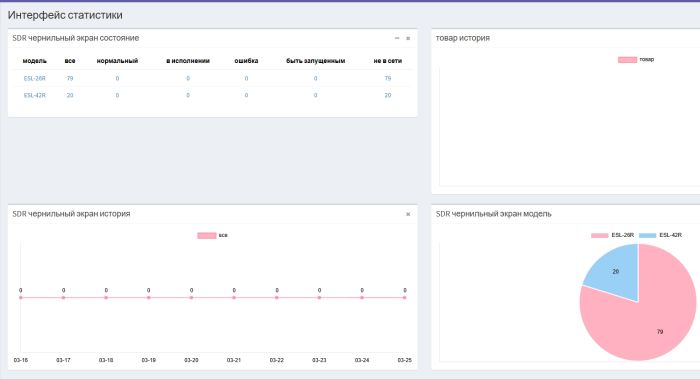Screen dimensions: 700x379
Task: Click the быть запущенным column header
Action: 316,61
